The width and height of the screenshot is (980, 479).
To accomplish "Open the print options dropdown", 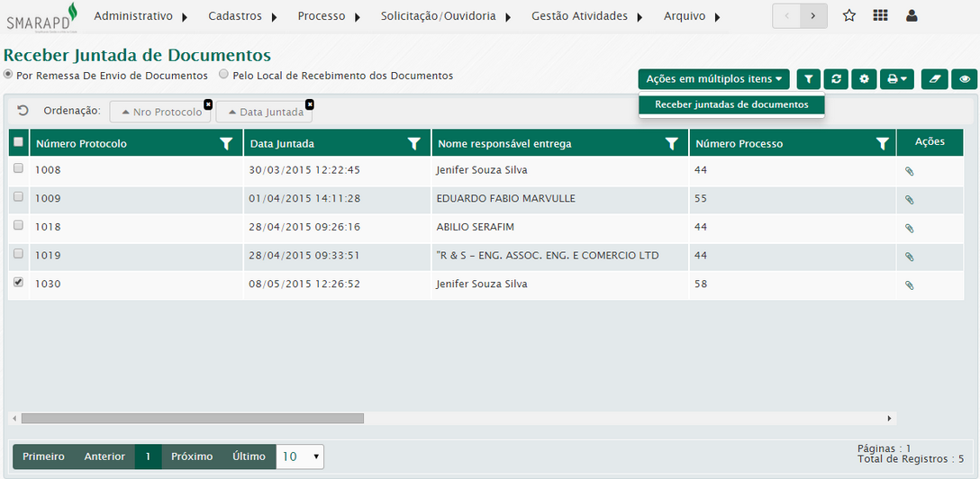I will (896, 79).
